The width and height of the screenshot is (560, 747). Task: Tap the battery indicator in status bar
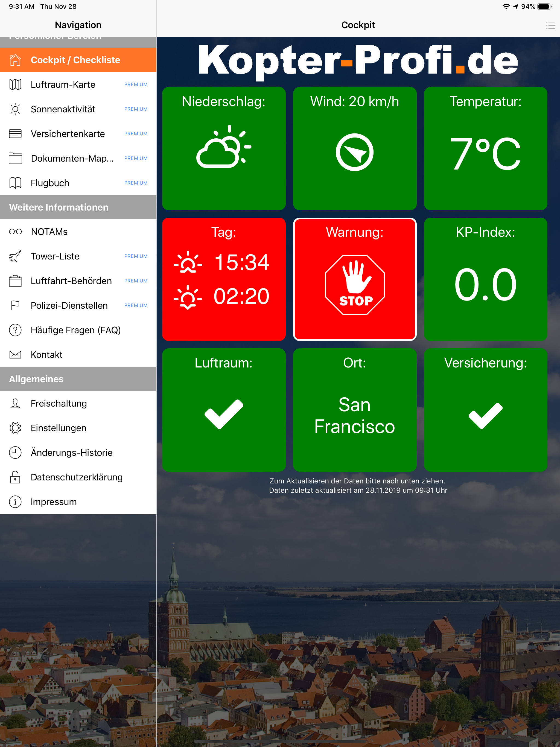coord(544,6)
